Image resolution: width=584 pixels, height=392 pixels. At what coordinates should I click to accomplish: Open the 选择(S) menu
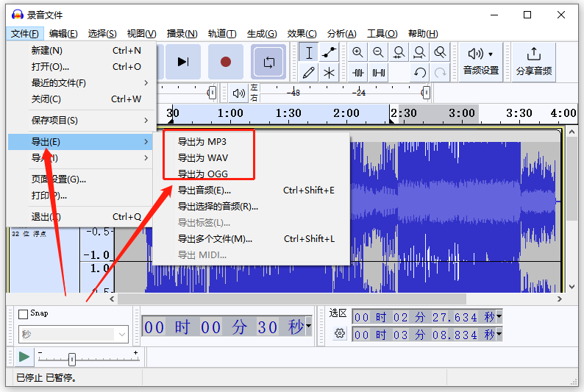(x=102, y=34)
